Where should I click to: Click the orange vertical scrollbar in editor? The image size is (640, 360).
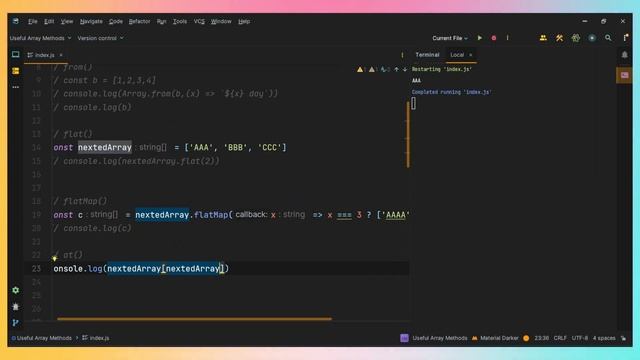click(408, 135)
